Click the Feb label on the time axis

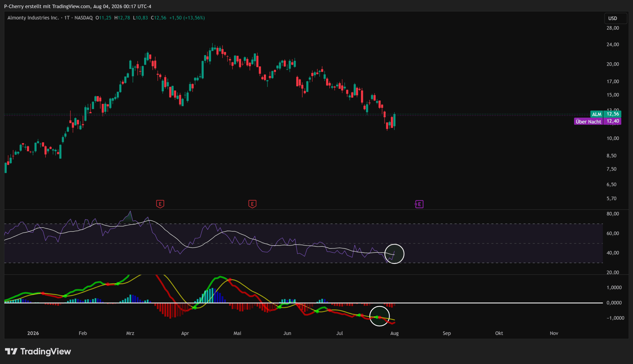(83, 333)
